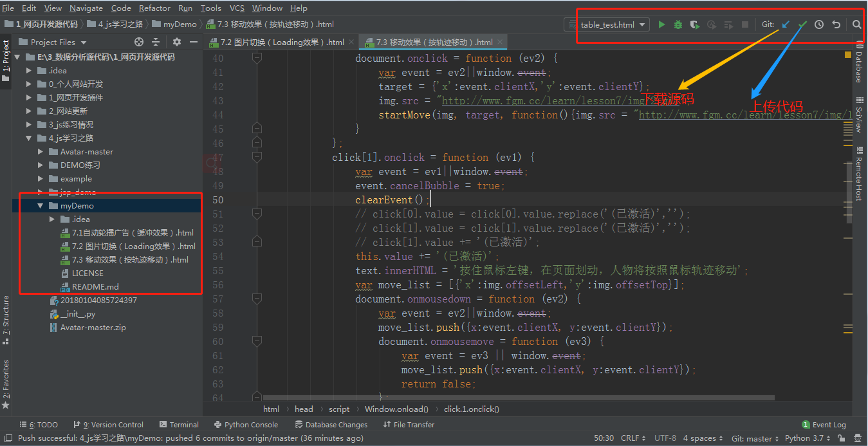
Task: Expand the DEMO练习 folder
Action: coord(41,165)
